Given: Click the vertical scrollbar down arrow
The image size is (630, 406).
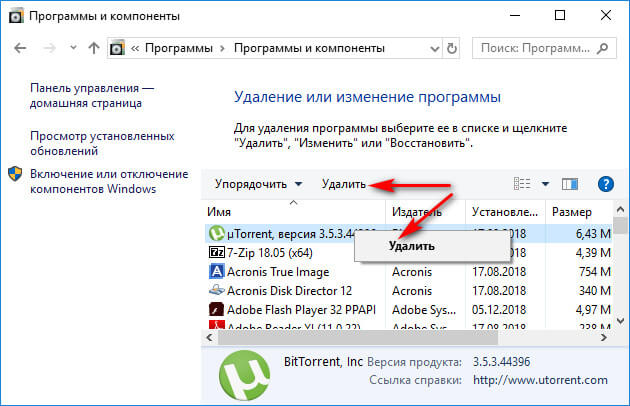Looking at the screenshot, I should coord(620,321).
